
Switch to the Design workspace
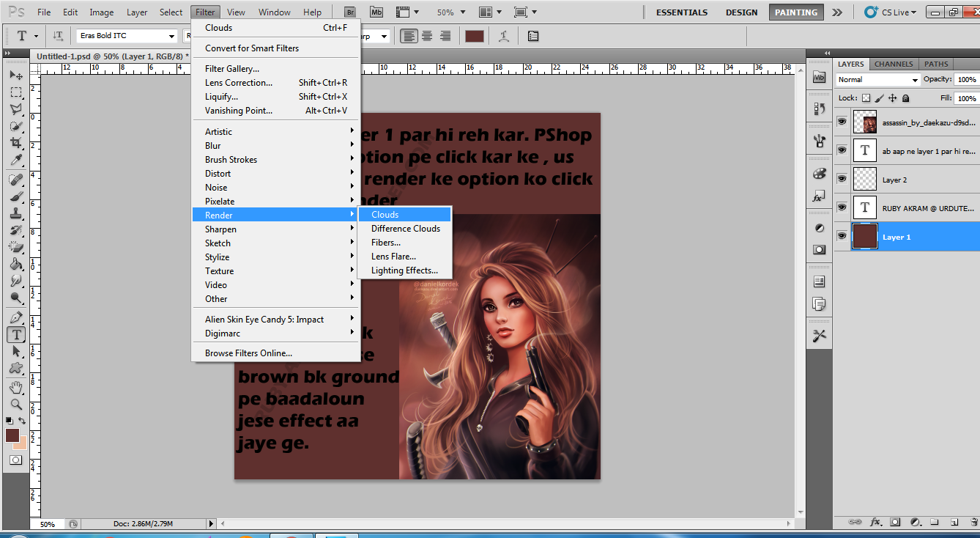(x=742, y=12)
